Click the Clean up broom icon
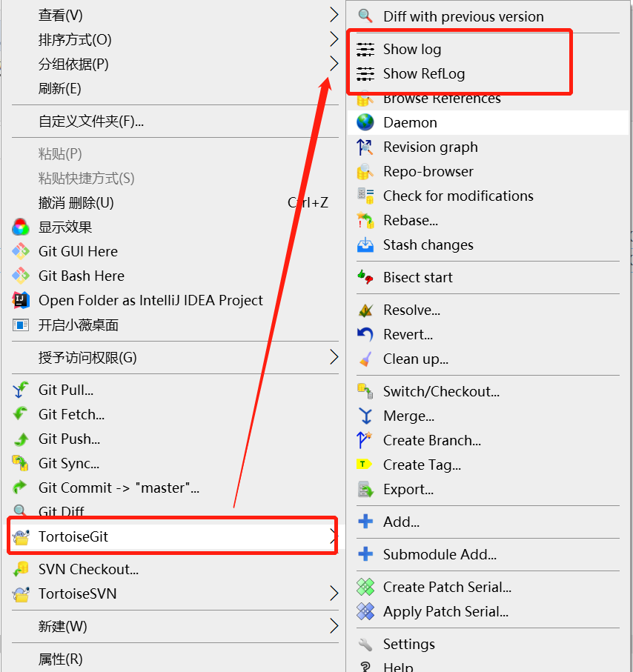 click(x=365, y=359)
